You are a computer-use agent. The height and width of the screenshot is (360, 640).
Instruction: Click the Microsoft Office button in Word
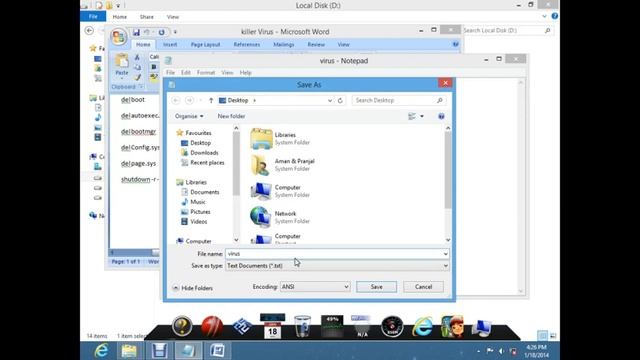point(119,37)
